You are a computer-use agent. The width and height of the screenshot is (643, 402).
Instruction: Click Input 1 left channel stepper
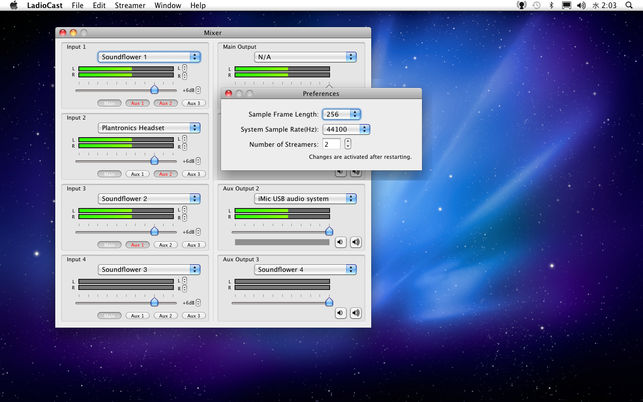[x=185, y=68]
